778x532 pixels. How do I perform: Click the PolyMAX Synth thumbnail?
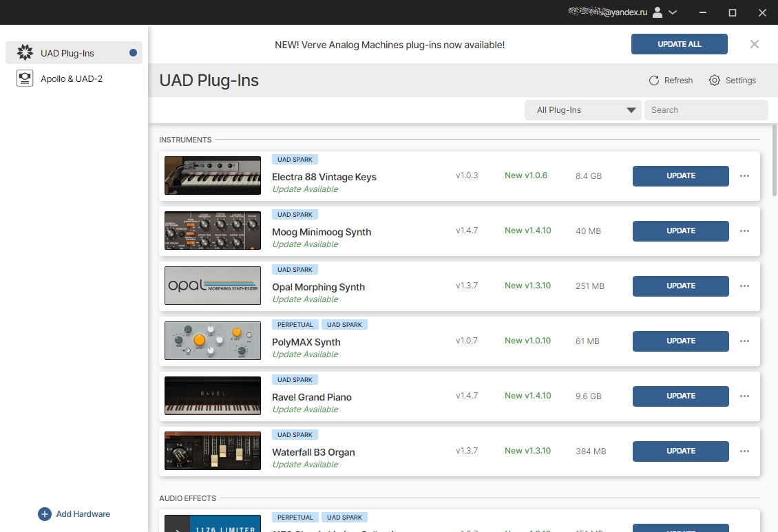(212, 341)
